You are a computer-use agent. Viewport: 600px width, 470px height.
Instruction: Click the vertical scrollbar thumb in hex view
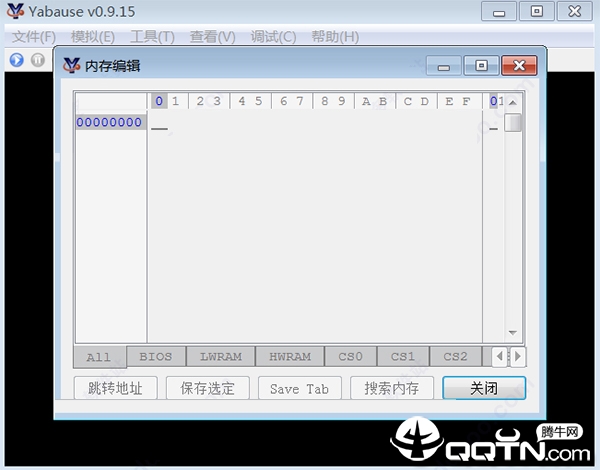[x=513, y=123]
